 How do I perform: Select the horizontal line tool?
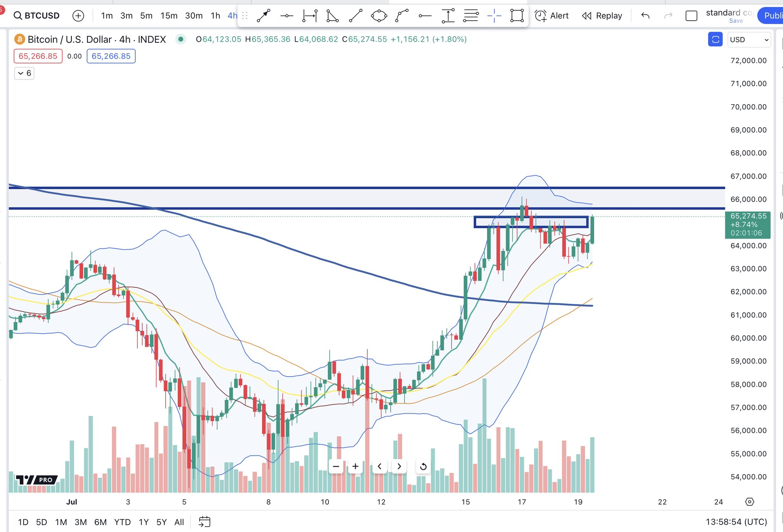click(286, 16)
